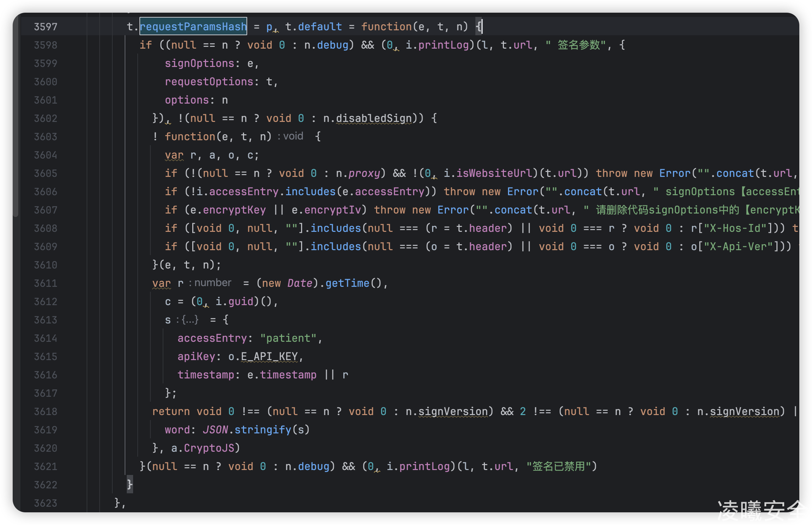Click the JSON.stringify call on line 3619

(x=256, y=430)
